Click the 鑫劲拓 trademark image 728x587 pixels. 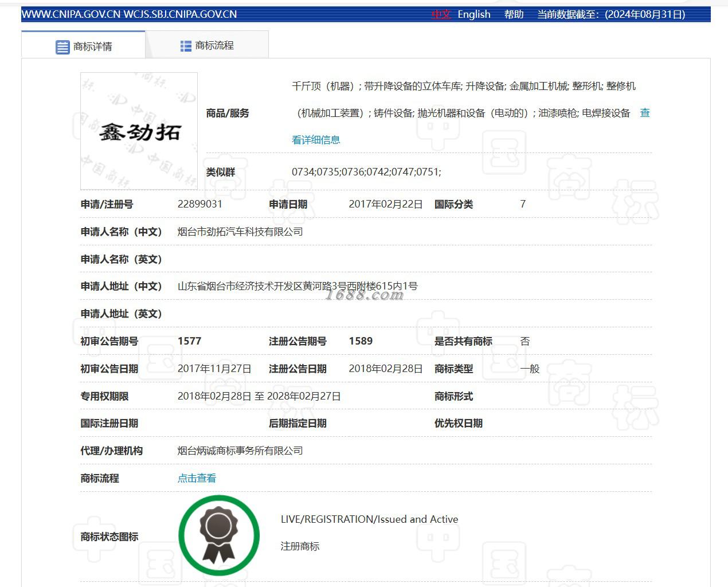(x=139, y=131)
